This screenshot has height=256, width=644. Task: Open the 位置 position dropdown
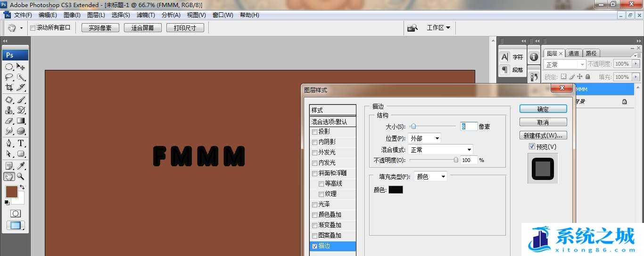(x=424, y=138)
